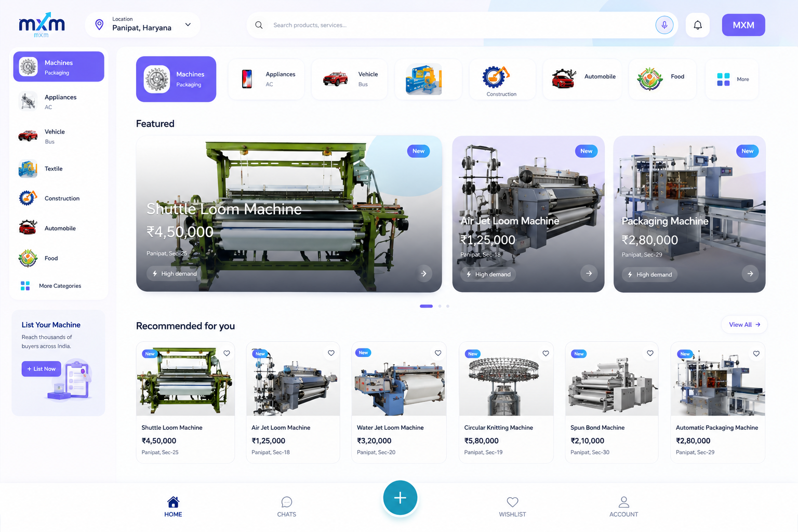The height and width of the screenshot is (532, 798).
Task: Click the mXm logo
Action: click(42, 25)
